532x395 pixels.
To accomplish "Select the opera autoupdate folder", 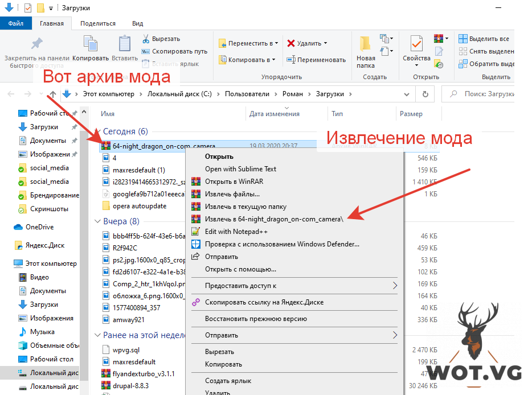I will pyautogui.click(x=140, y=206).
